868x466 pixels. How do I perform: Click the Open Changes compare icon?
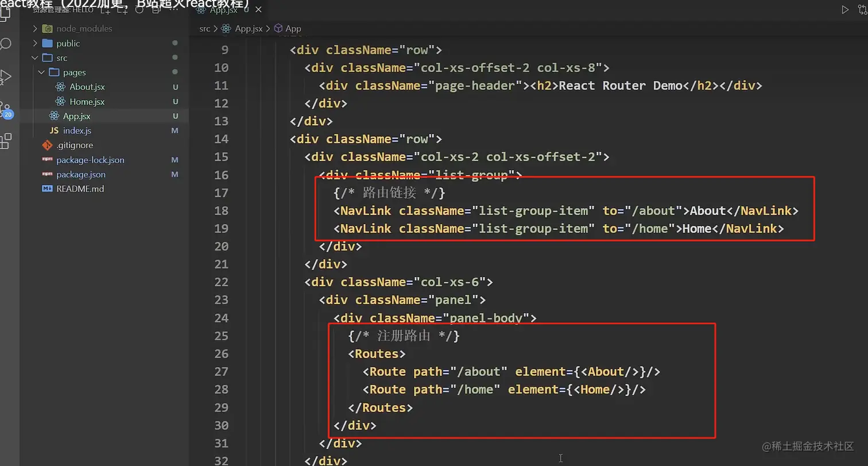[863, 10]
